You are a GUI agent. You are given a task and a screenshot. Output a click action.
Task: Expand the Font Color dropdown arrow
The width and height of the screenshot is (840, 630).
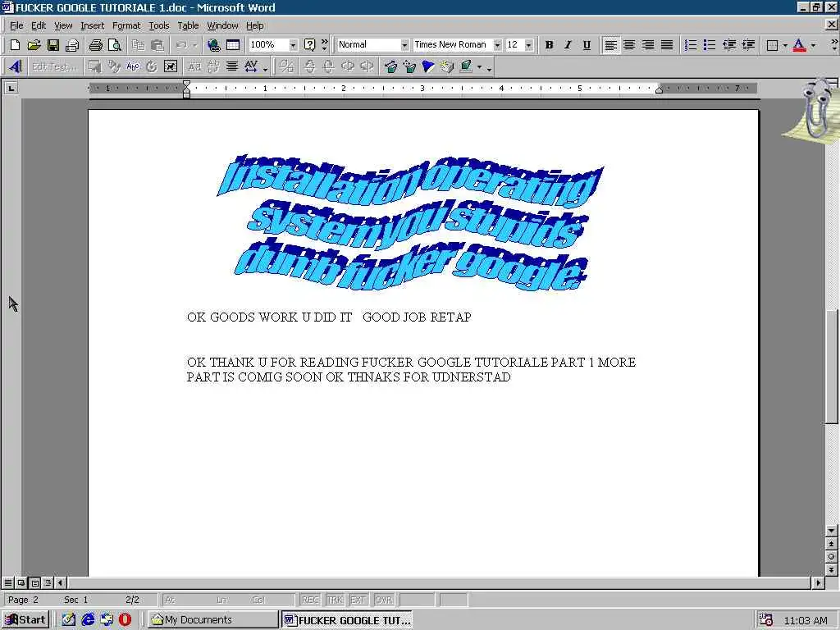[813, 45]
